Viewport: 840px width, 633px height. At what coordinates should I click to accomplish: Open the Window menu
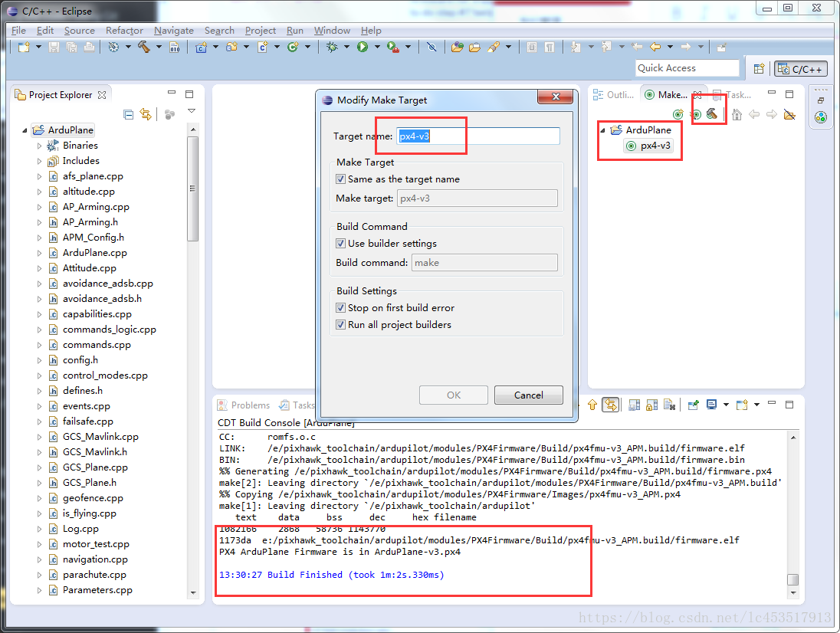[332, 31]
